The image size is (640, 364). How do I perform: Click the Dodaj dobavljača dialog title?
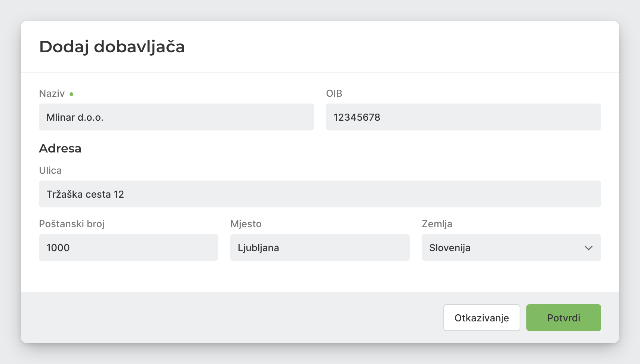click(112, 47)
